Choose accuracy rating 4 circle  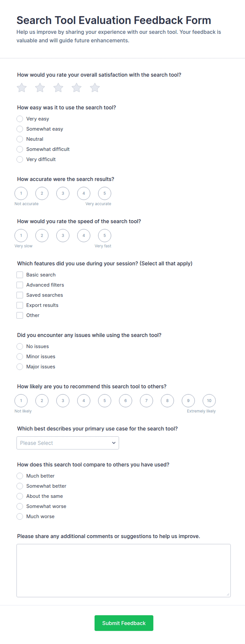point(84,193)
